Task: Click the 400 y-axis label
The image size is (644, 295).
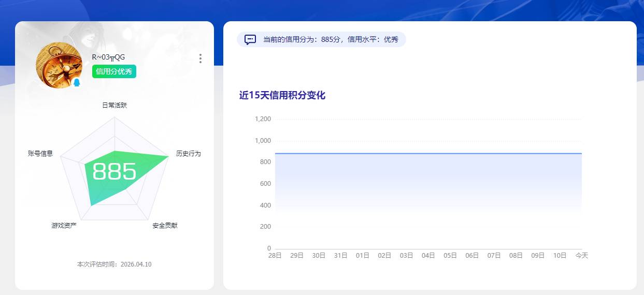Action: click(265, 205)
